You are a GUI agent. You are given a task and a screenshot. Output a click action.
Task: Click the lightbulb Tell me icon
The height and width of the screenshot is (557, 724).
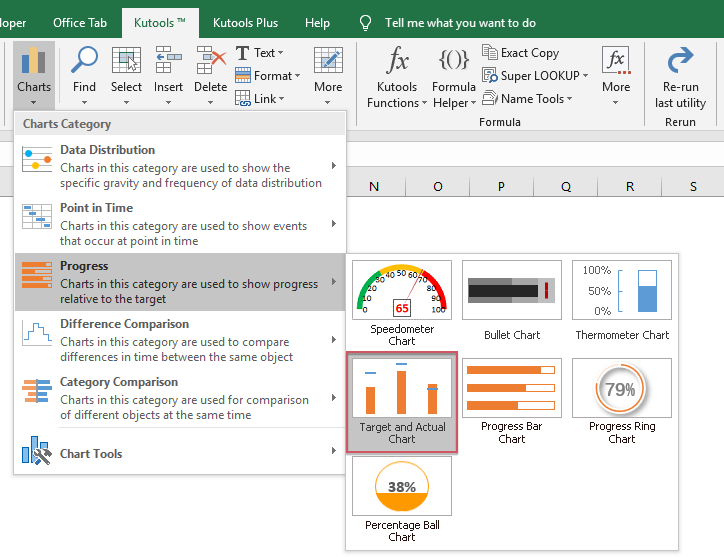(x=365, y=23)
